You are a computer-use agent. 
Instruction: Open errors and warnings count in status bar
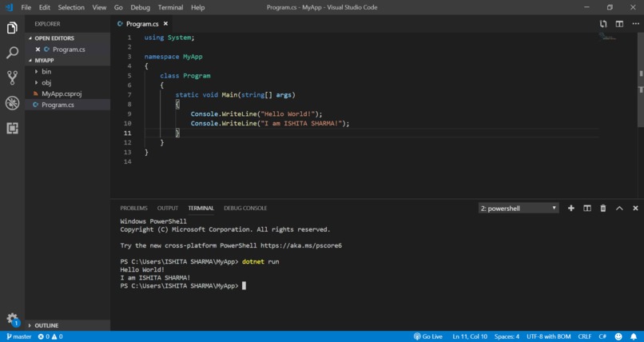click(x=50, y=336)
